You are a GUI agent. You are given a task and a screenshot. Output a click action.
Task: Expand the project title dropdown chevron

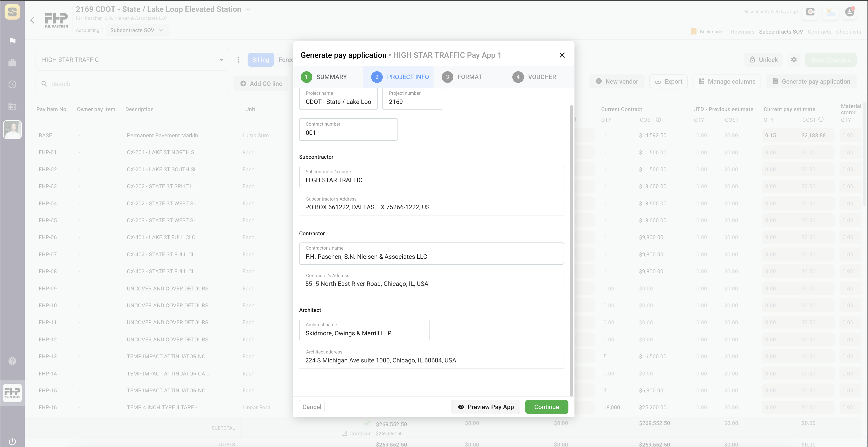pyautogui.click(x=248, y=9)
